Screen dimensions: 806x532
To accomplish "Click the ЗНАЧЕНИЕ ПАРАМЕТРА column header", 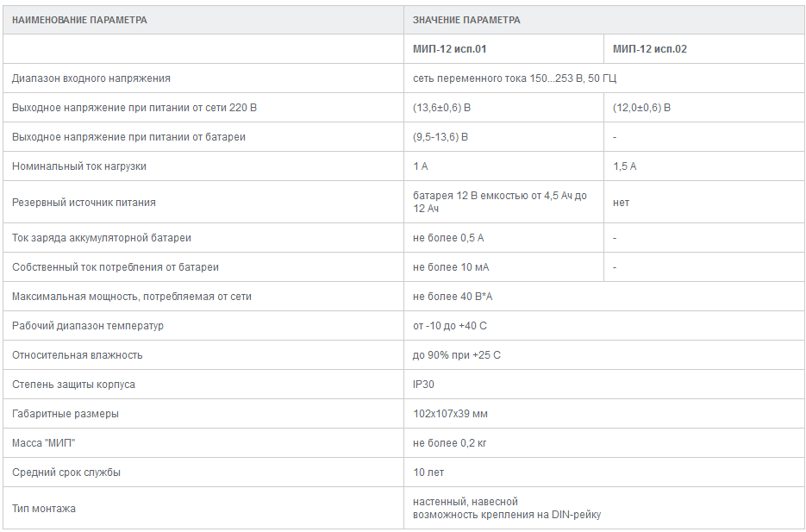I will click(x=466, y=20).
